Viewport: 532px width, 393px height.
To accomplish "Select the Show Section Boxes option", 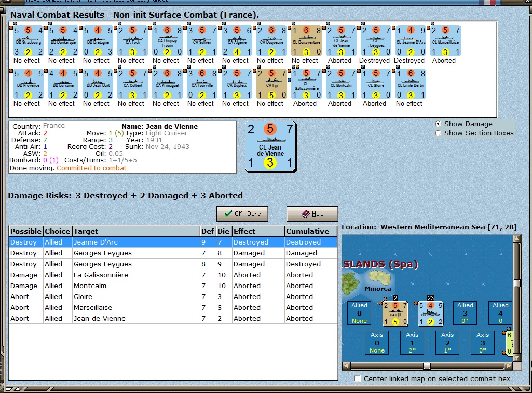I will coord(438,133).
